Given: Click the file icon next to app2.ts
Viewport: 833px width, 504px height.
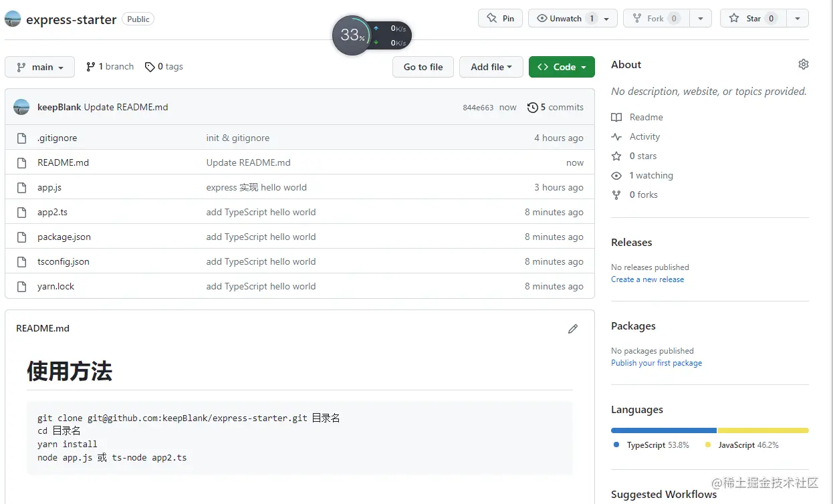Looking at the screenshot, I should (22, 212).
